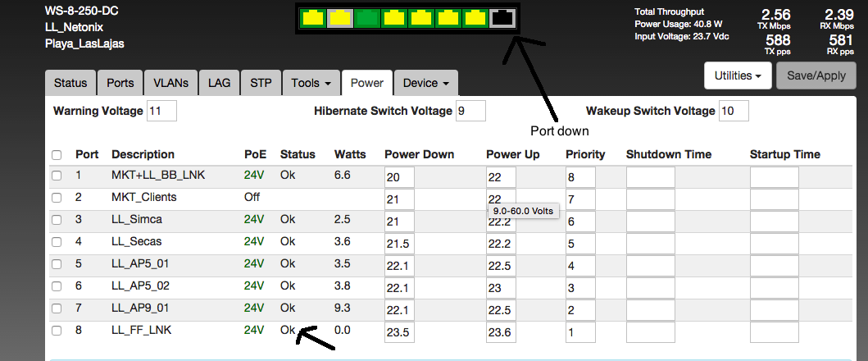Click the fourth port icon in switch diagram
The width and height of the screenshot is (868, 361).
click(393, 18)
